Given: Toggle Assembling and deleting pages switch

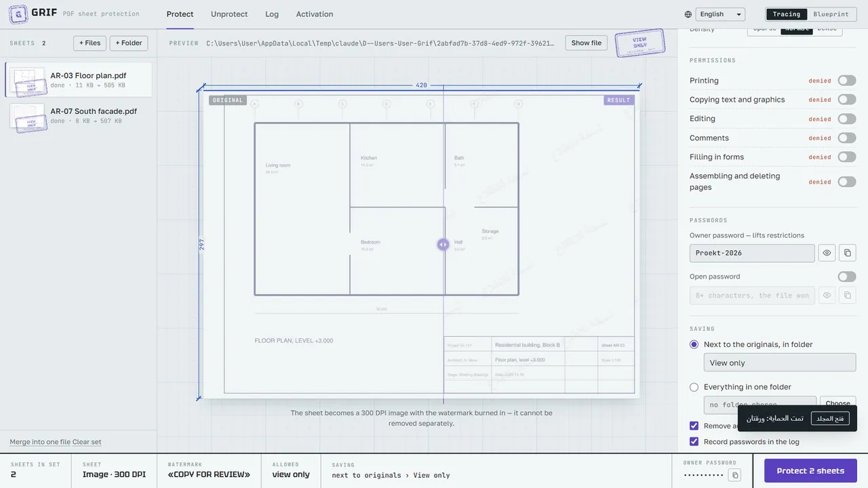Looking at the screenshot, I should (x=847, y=182).
